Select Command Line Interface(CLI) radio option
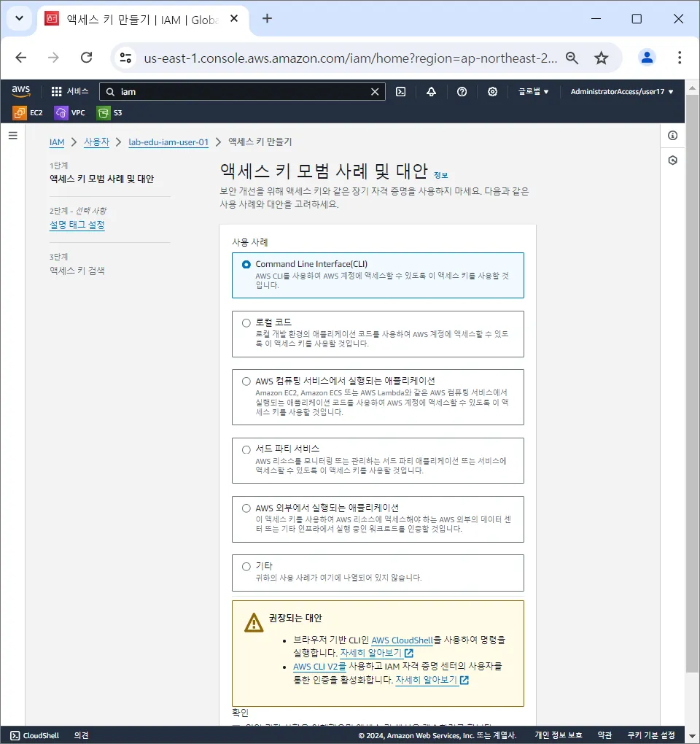This screenshot has width=700, height=744. (x=246, y=264)
